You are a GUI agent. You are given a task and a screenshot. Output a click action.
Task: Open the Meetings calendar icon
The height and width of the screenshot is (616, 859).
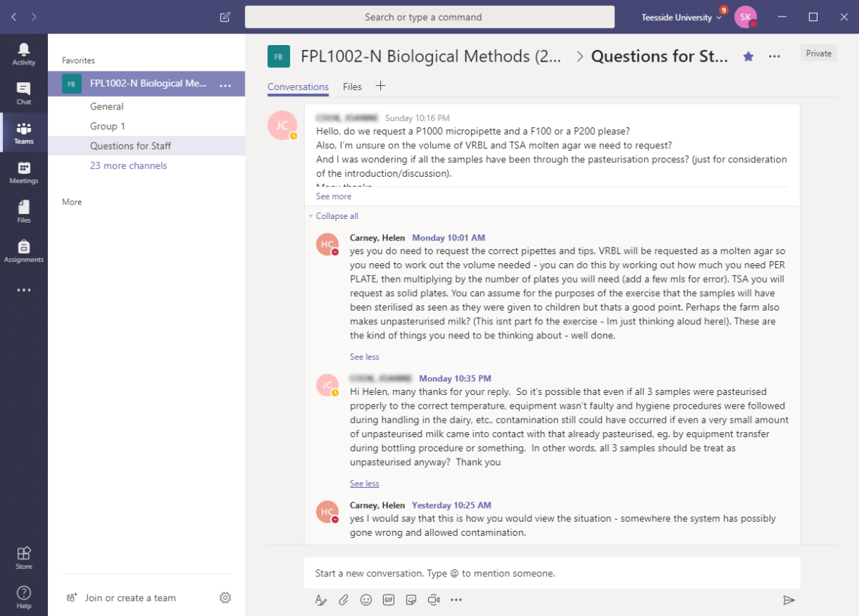24,172
